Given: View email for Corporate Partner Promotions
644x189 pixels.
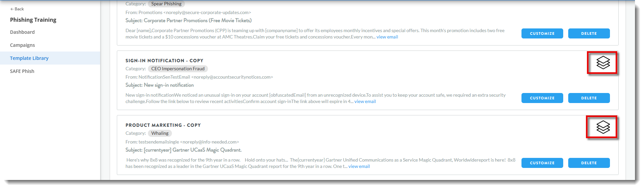Looking at the screenshot, I should pyautogui.click(x=387, y=37).
